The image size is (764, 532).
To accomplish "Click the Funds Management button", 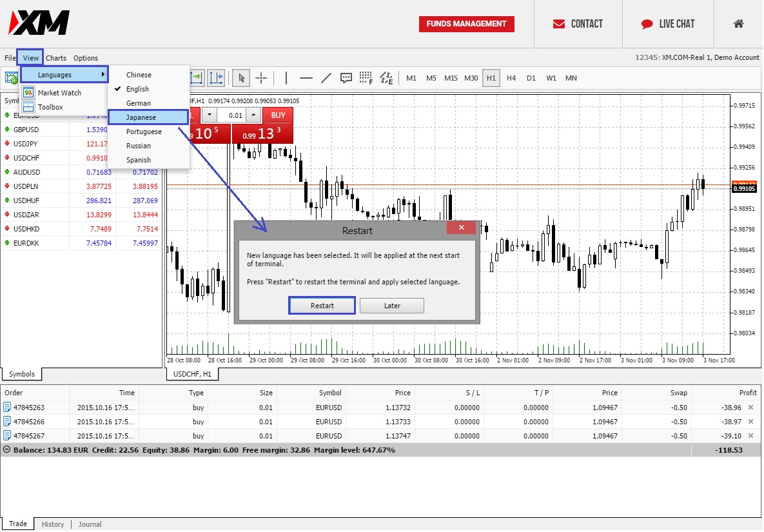I will pos(466,24).
